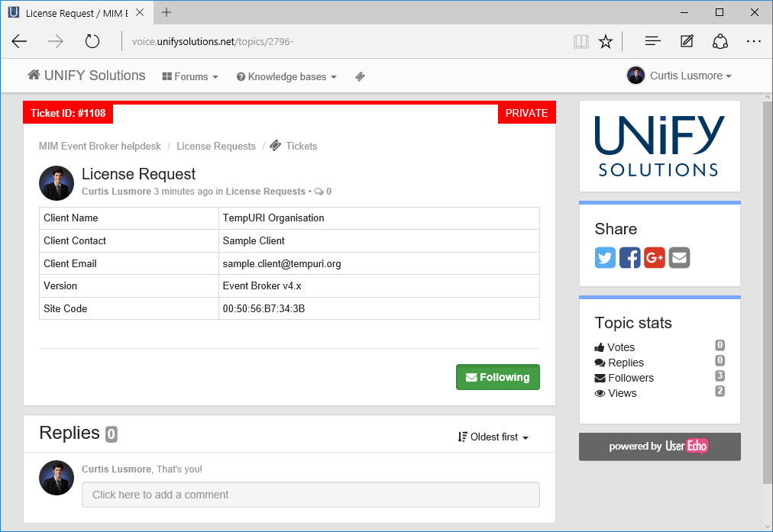The image size is (773, 532).
Task: Toggle the green Following button
Action: (x=498, y=377)
